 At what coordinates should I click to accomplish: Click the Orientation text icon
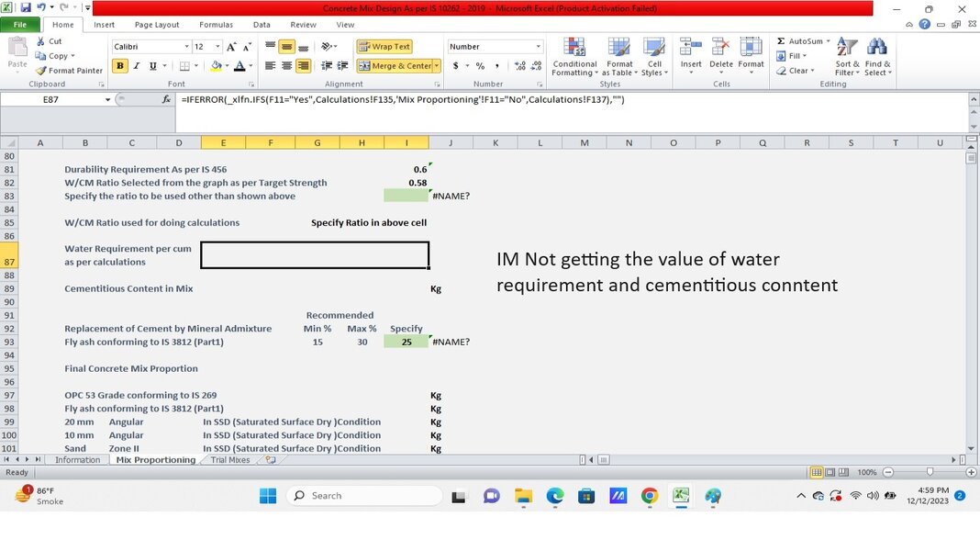click(x=326, y=47)
